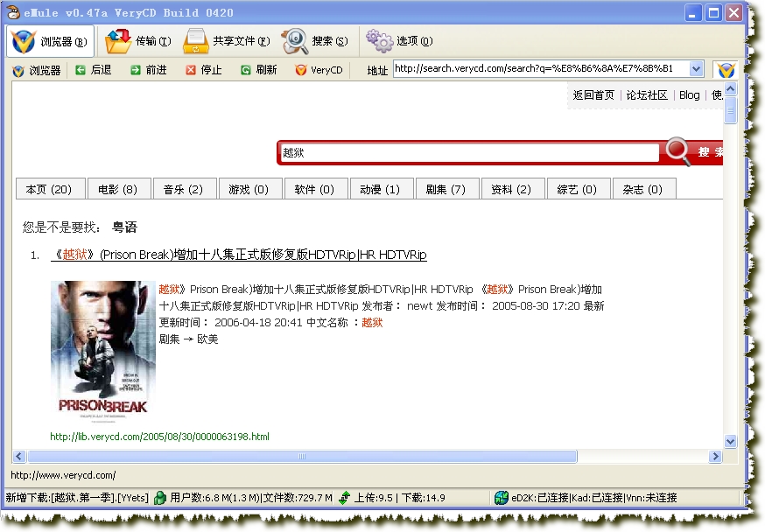
Task: Click the users count icon in status bar
Action: click(160, 498)
